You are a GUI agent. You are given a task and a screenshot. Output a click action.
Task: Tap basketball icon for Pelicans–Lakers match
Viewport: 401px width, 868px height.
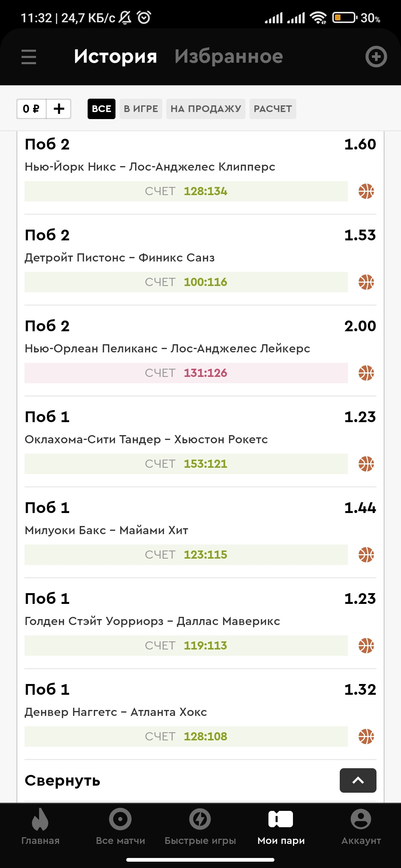pyautogui.click(x=366, y=373)
